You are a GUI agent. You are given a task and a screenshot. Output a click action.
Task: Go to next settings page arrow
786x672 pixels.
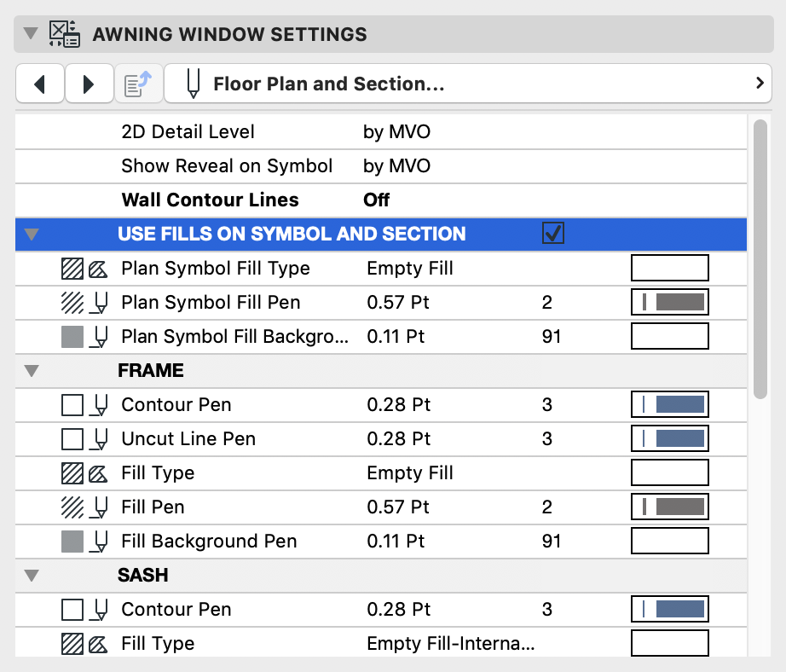pyautogui.click(x=89, y=84)
